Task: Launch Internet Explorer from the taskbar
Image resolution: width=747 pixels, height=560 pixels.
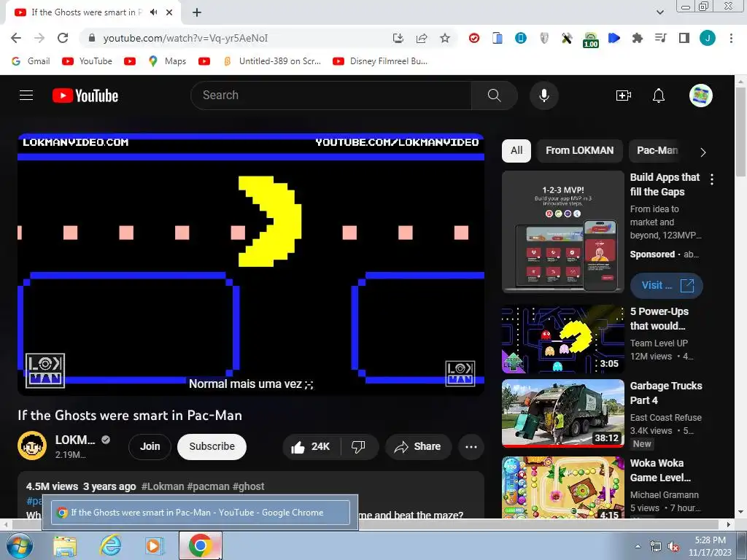Action: 110,546
